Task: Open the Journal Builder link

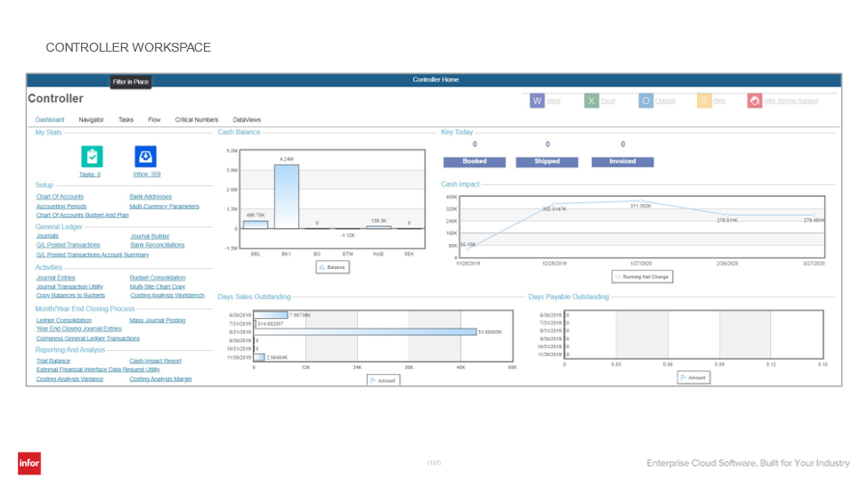Action: (150, 236)
